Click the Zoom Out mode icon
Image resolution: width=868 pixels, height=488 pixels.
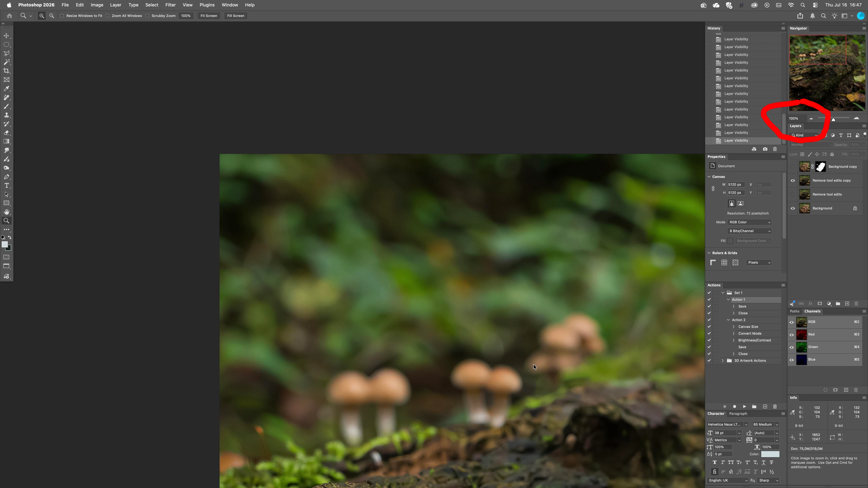(52, 16)
